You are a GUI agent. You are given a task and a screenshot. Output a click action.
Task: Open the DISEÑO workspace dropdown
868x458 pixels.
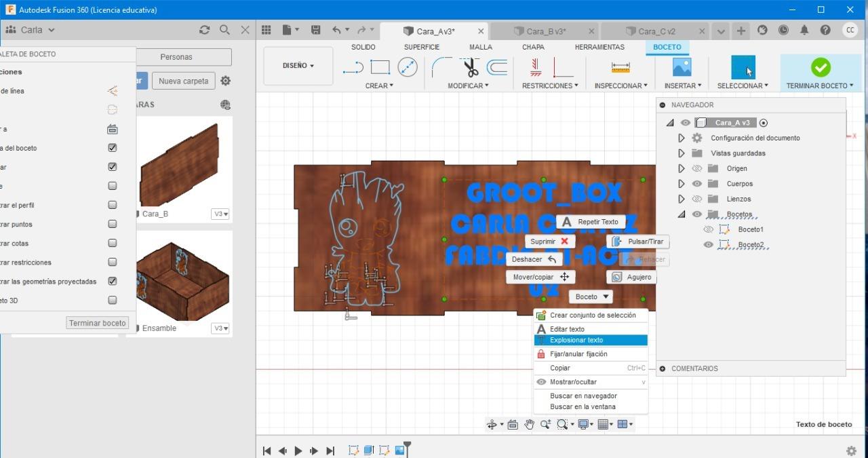coord(298,66)
